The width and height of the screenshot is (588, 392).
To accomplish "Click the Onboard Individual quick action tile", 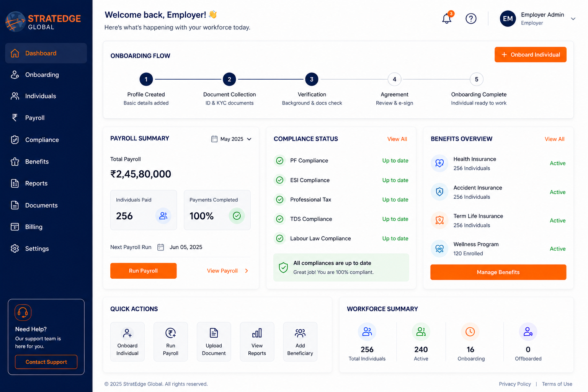I will (x=127, y=342).
